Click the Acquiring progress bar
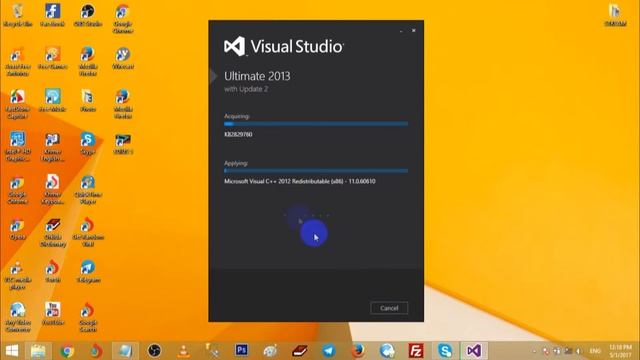The width and height of the screenshot is (640, 360). (316, 124)
